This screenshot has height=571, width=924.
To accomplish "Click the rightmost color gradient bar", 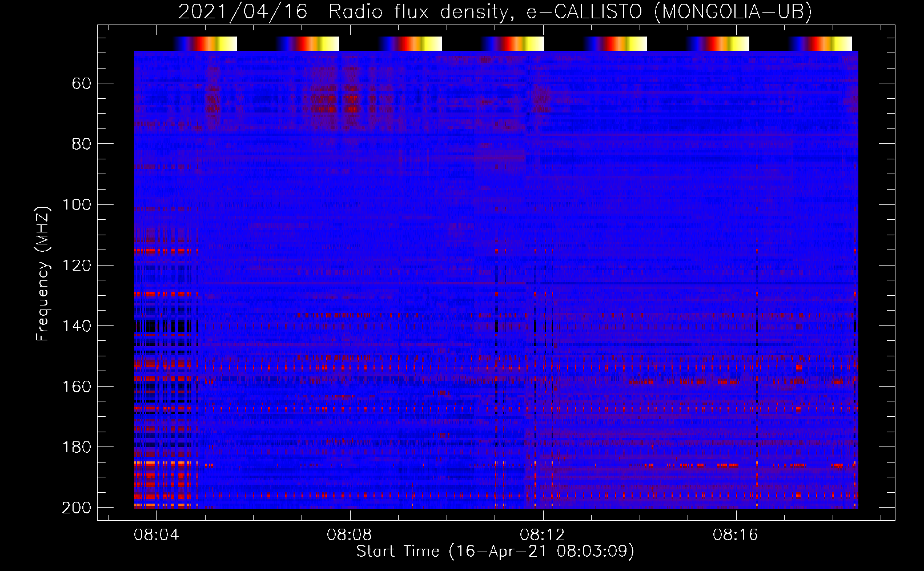I will tap(821, 43).
